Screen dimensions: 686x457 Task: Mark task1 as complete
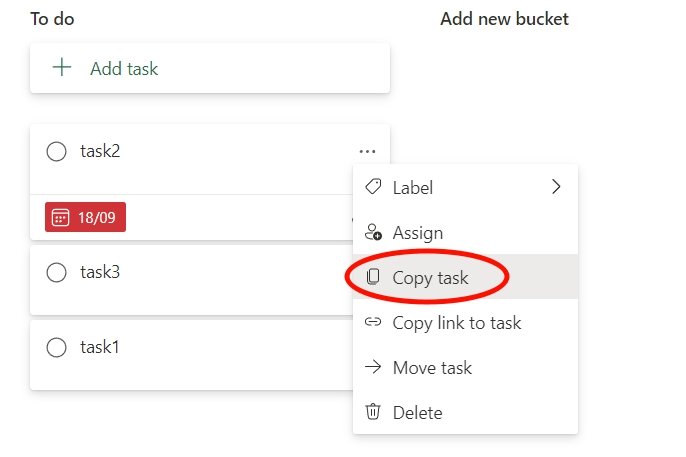57,348
